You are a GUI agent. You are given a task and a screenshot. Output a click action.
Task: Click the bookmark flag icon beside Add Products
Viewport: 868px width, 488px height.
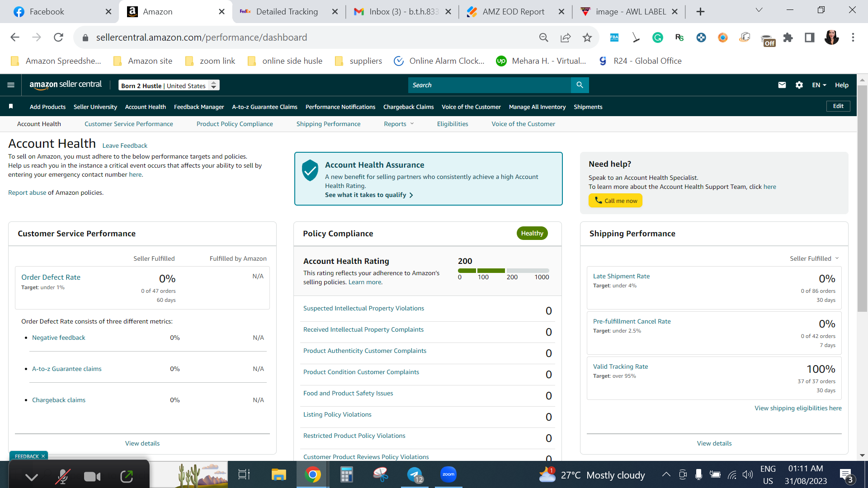(11, 107)
